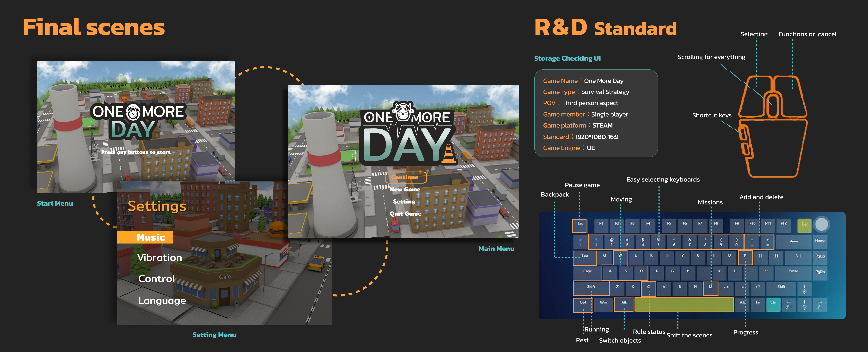The width and height of the screenshot is (868, 352).
Task: Click the left arrow key with minus symbol
Action: pos(789,304)
